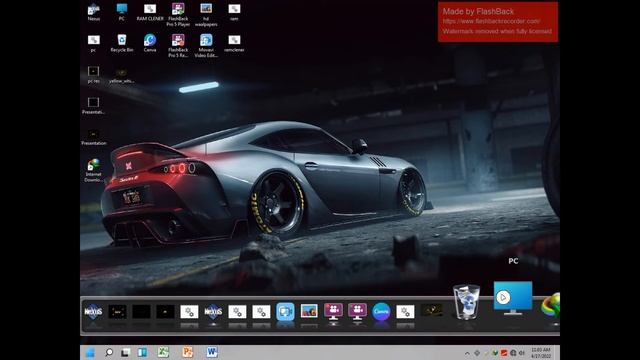
Task: Open the PC monitor shortcut on the desktop
Action: (122, 12)
